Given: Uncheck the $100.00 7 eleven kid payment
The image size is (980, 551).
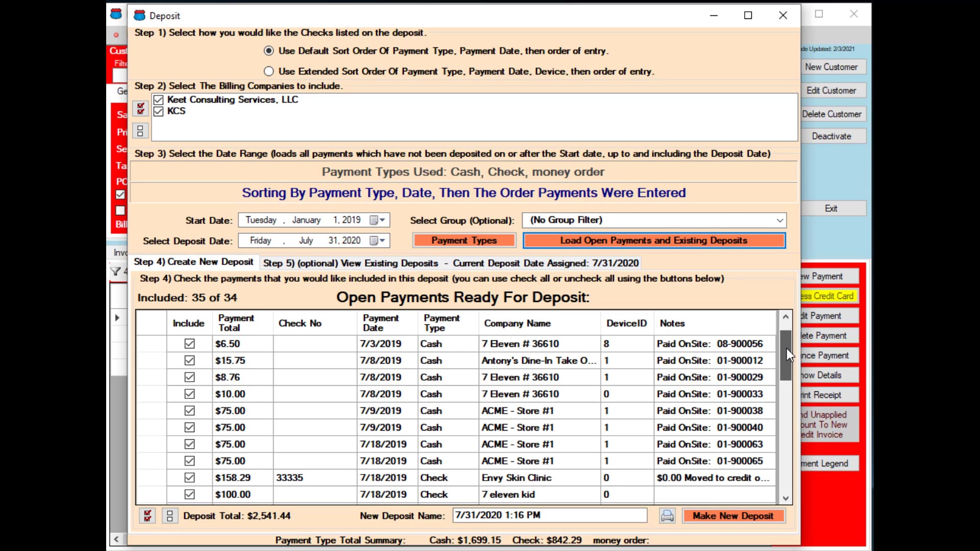Looking at the screenshot, I should click(189, 494).
